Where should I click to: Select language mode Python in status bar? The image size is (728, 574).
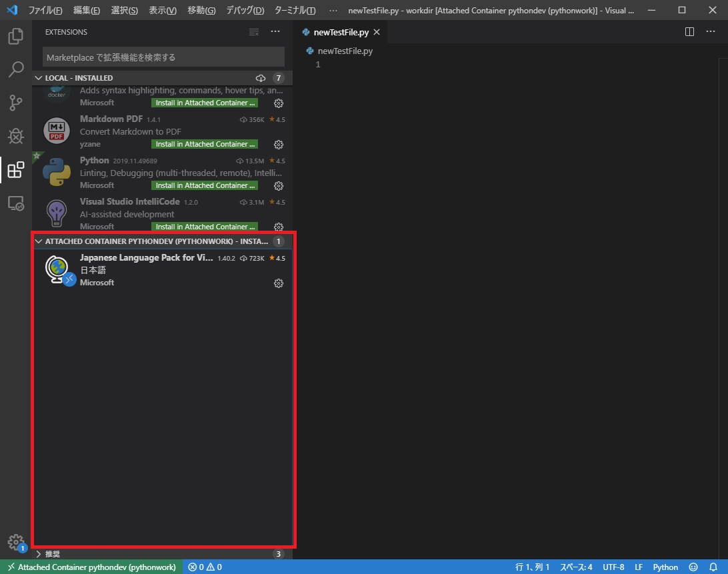tap(665, 567)
